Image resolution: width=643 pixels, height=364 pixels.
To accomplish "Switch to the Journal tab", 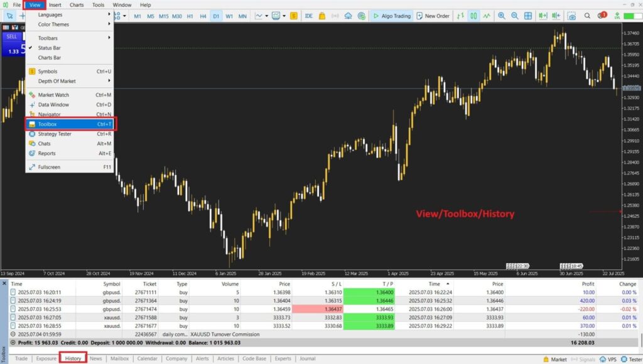I will (x=307, y=358).
